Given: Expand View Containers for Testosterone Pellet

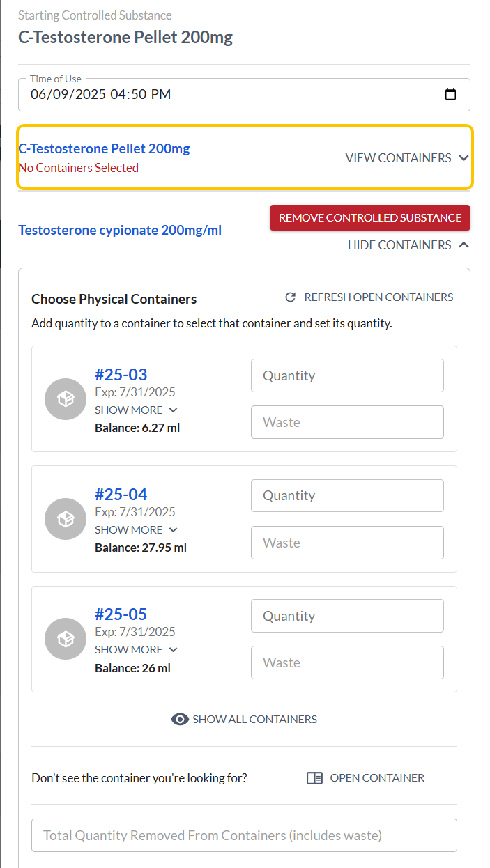Looking at the screenshot, I should (x=407, y=158).
